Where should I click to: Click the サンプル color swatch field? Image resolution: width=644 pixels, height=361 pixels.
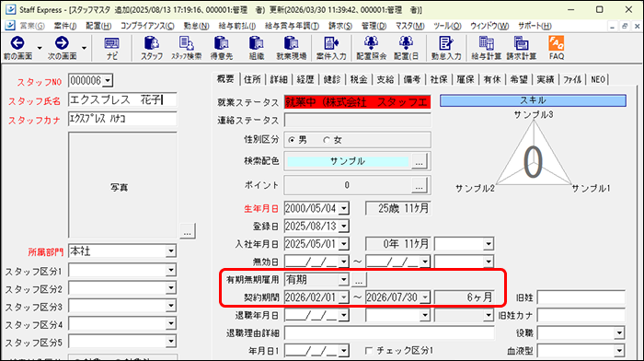(348, 161)
